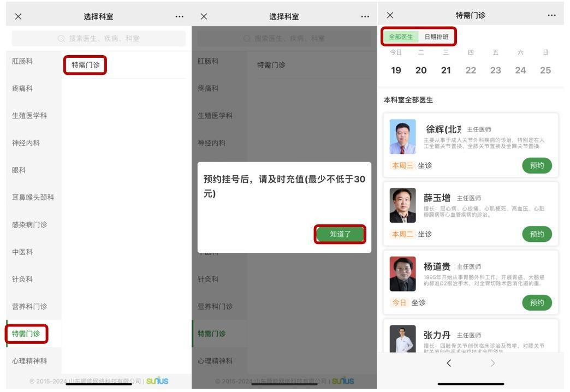Image resolution: width=570 pixels, height=392 pixels.
Task: Tap 预约 to book doctor 徐辉
Action: pos(537,164)
